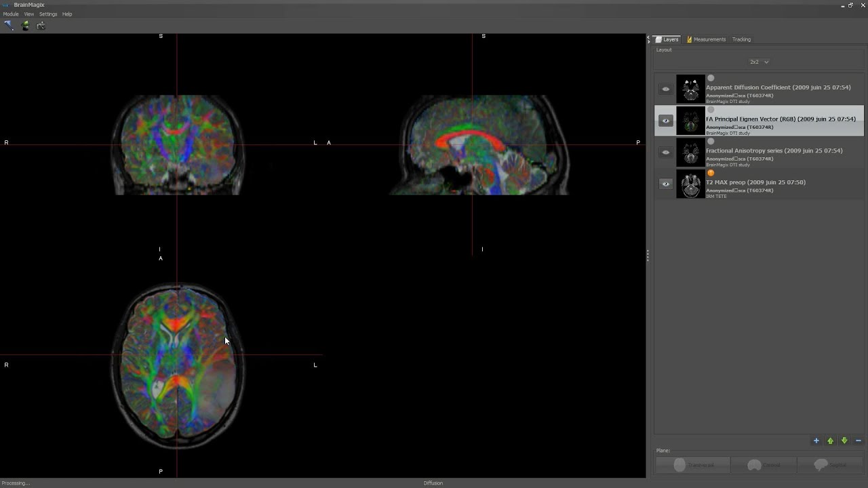Click the FA Principal Eigen Vector thumbnail
The width and height of the screenshot is (868, 488).
point(690,121)
